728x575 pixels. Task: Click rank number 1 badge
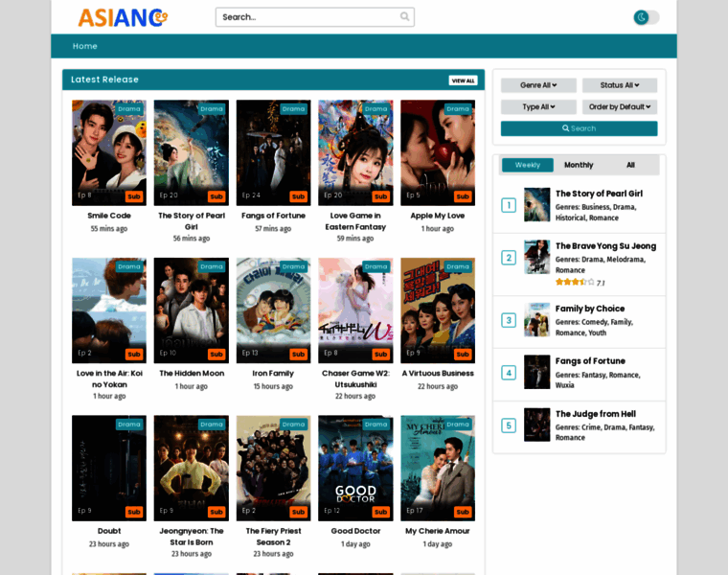[x=509, y=205]
